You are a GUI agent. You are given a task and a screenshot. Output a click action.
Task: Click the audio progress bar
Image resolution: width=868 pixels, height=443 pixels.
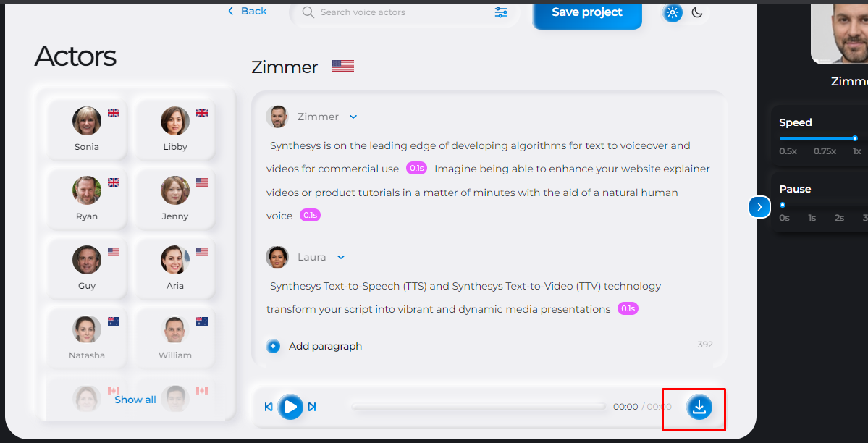[x=479, y=407]
